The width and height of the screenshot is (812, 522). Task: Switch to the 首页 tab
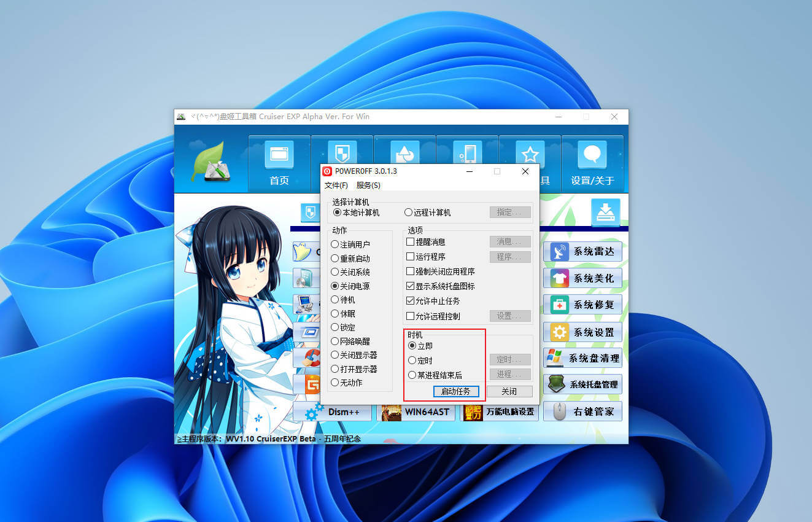click(x=279, y=163)
